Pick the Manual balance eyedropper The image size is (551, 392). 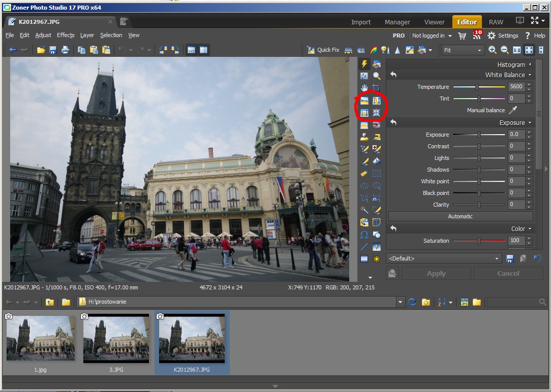513,110
